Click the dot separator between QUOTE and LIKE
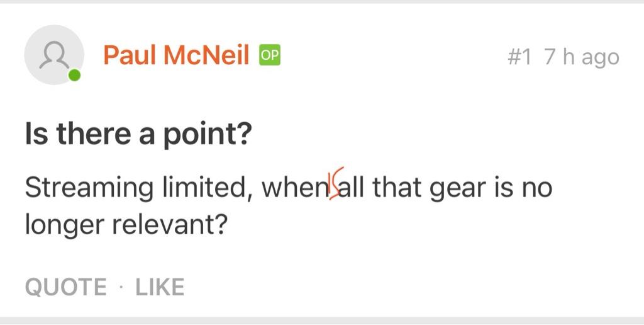The width and height of the screenshot is (644, 325). [121, 287]
